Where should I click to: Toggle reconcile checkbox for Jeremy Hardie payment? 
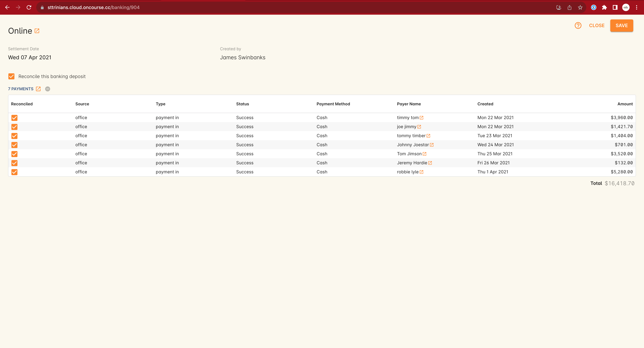tap(15, 162)
